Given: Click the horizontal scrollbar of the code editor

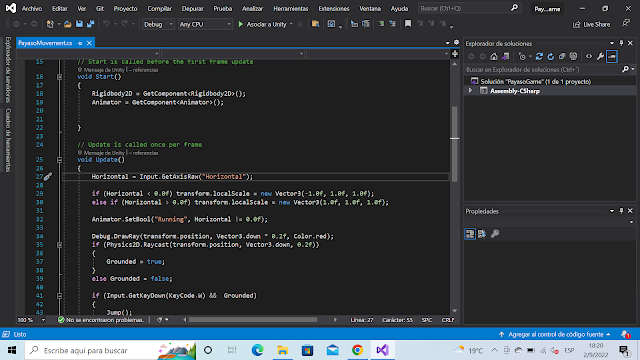Looking at the screenshot, I should tap(253, 320).
